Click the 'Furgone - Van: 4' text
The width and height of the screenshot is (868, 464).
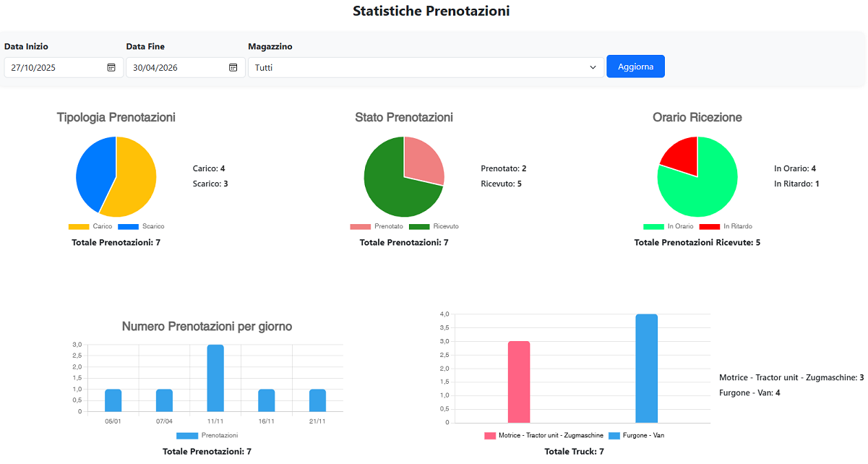coord(749,392)
